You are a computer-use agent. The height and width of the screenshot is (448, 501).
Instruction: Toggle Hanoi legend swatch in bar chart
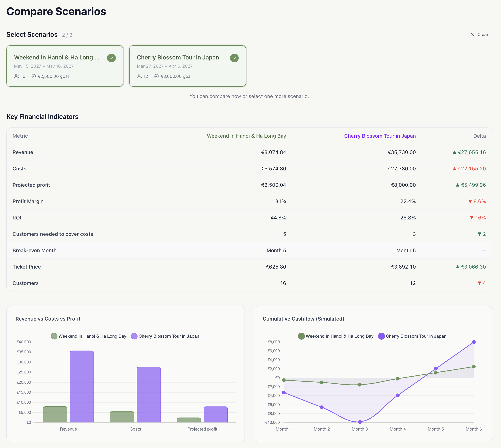(x=54, y=336)
